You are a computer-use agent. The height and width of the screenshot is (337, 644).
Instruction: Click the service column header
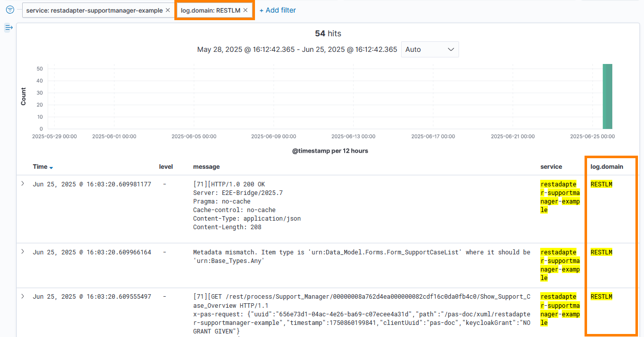[x=551, y=167]
